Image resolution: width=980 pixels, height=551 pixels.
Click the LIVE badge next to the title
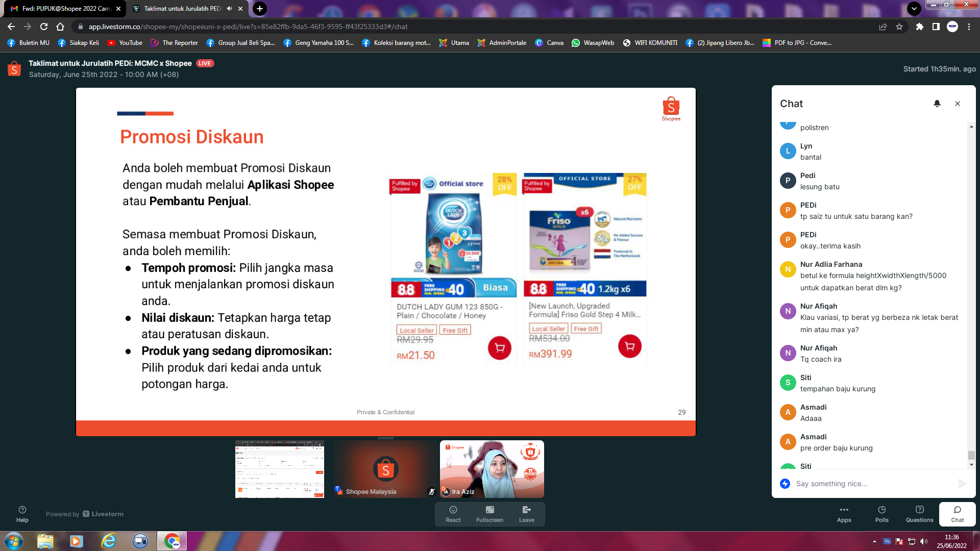click(205, 63)
